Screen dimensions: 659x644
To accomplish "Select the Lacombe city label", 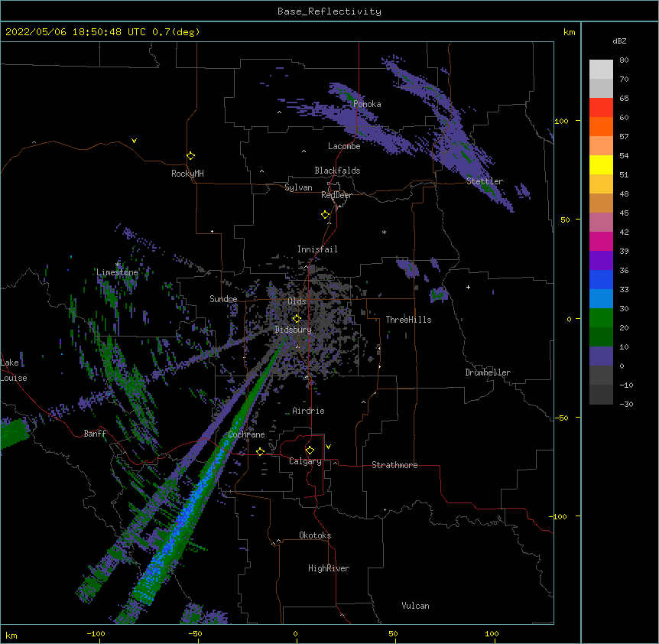I will coord(344,146).
